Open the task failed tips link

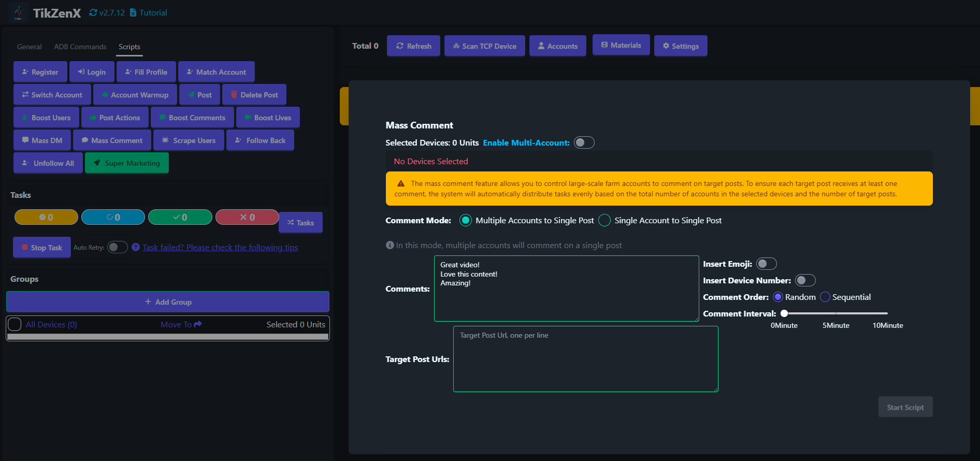(x=220, y=248)
